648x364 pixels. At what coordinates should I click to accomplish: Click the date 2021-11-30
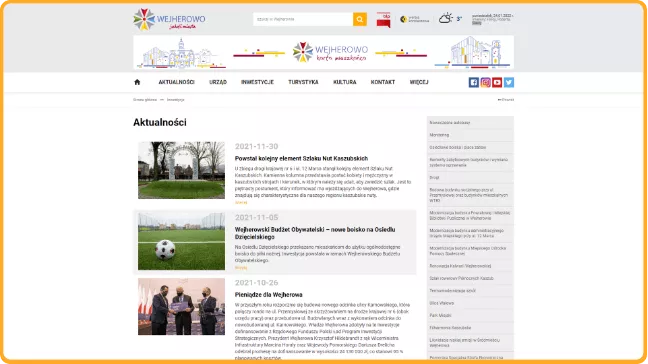click(256, 146)
